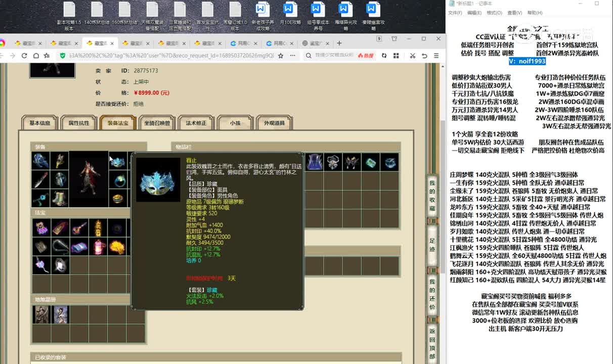Click the character portrait in equipment panel

(x=89, y=179)
